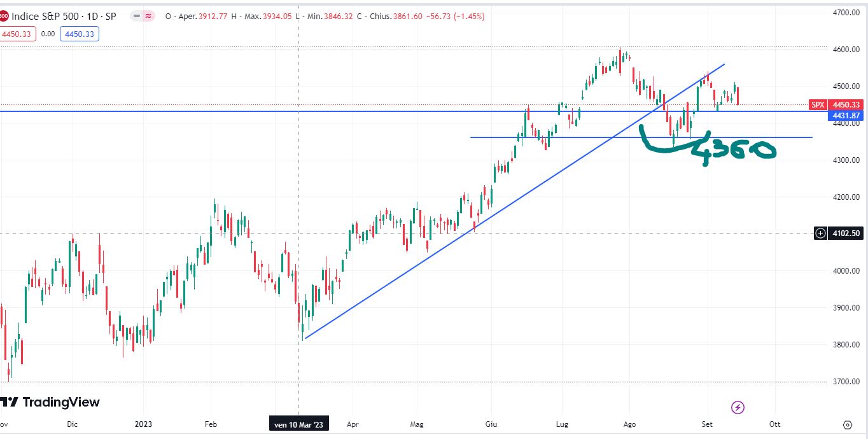This screenshot has width=868, height=439.
Task: Click the high value 3934.05
Action: pos(277,17)
